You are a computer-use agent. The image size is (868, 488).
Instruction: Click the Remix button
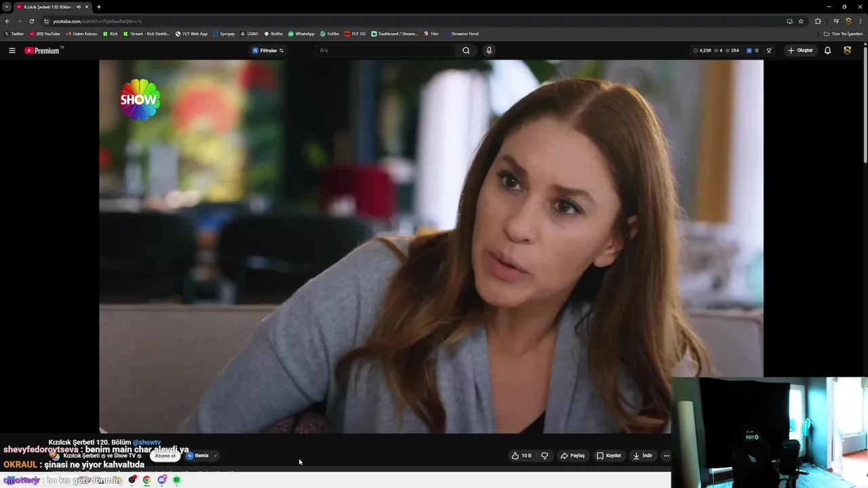click(x=198, y=455)
